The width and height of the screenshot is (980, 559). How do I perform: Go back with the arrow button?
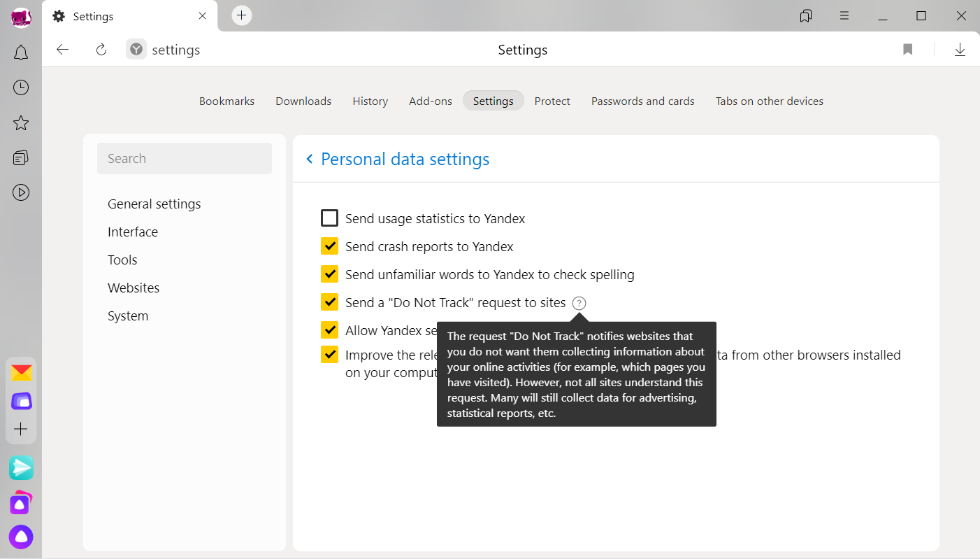pyautogui.click(x=63, y=50)
